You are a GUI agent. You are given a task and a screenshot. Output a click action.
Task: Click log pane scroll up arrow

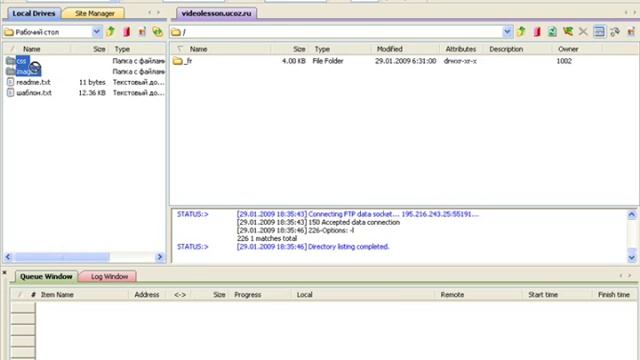click(631, 214)
